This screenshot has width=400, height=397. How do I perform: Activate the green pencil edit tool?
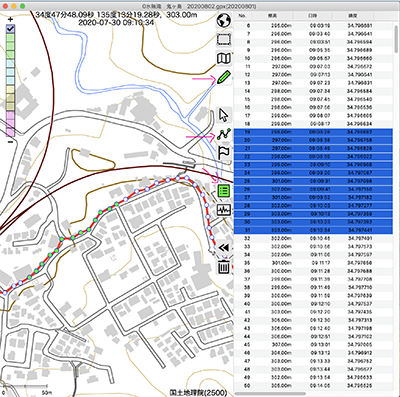click(224, 77)
